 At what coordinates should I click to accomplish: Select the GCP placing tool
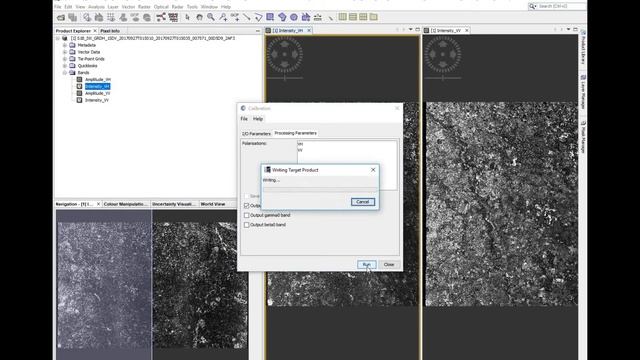235,17
